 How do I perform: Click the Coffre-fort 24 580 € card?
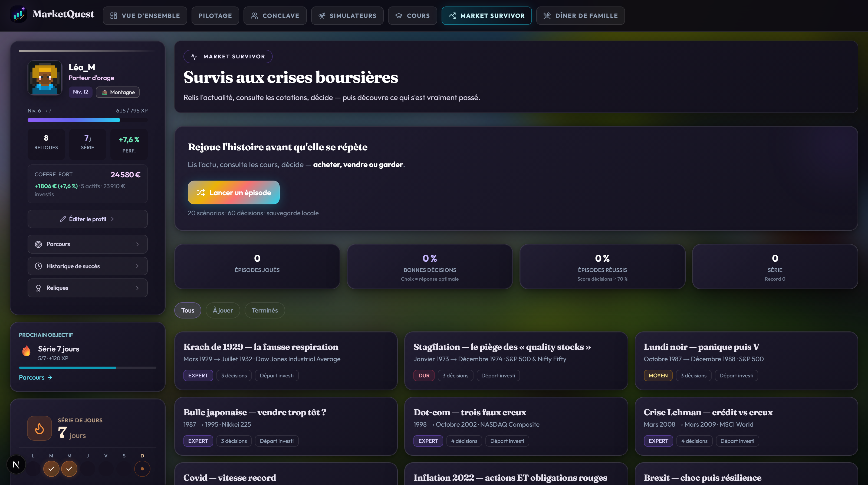88,184
